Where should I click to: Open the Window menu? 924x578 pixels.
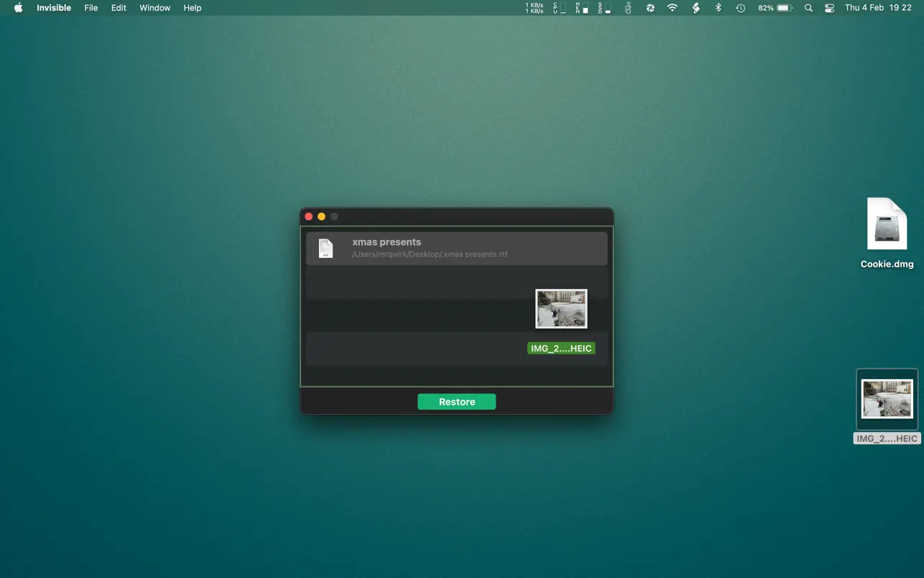pyautogui.click(x=154, y=8)
